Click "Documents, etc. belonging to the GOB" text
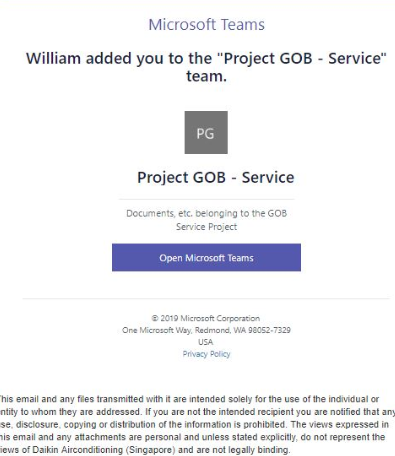The height and width of the screenshot is (456, 395). coord(206,213)
